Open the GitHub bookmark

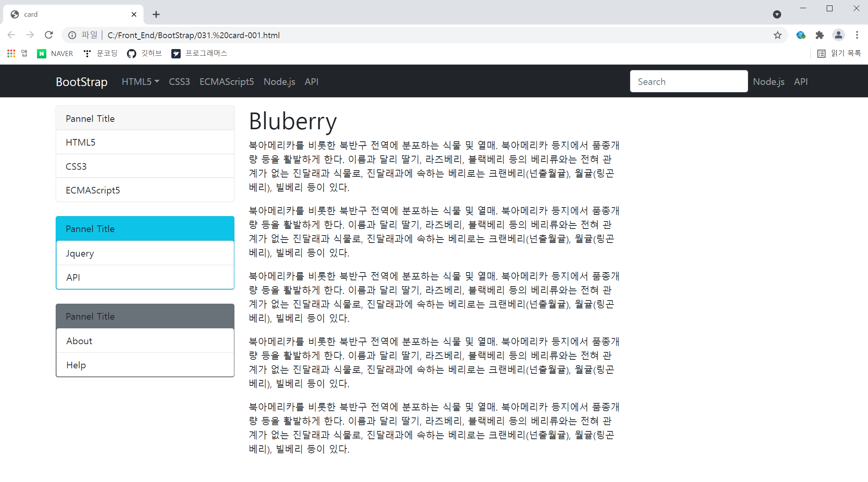pyautogui.click(x=144, y=53)
